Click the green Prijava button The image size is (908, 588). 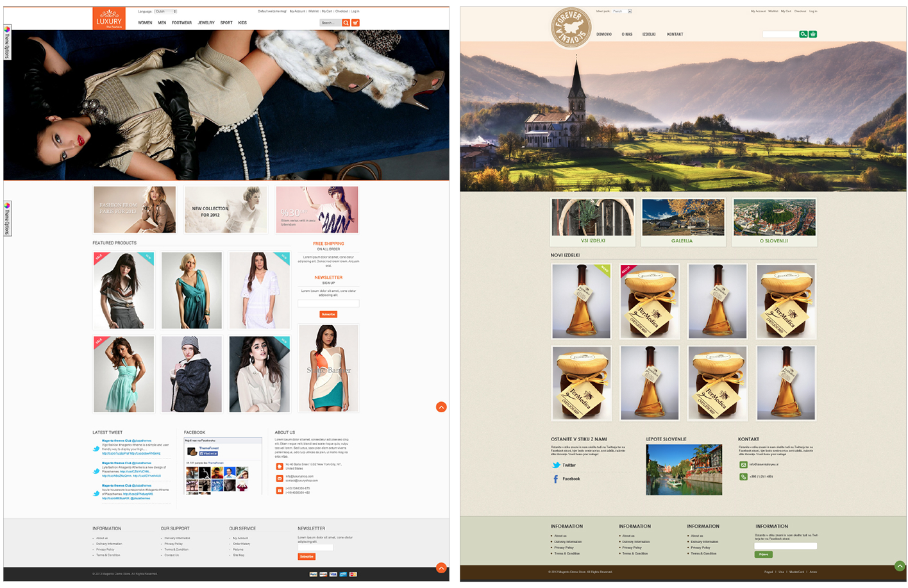(x=763, y=555)
